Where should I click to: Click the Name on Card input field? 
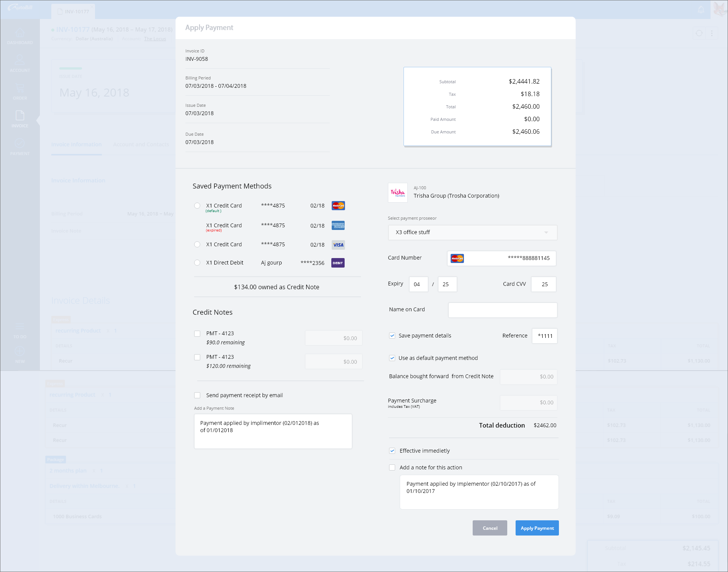pyautogui.click(x=502, y=310)
